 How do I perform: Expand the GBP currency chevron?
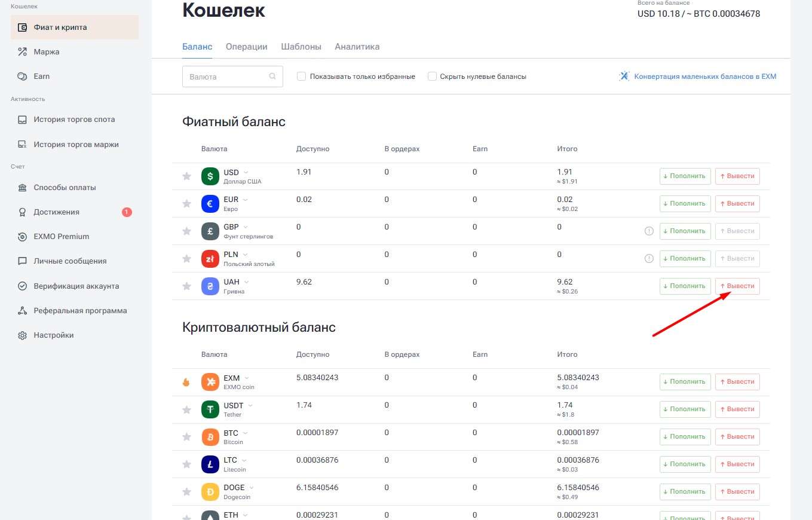pos(246,227)
